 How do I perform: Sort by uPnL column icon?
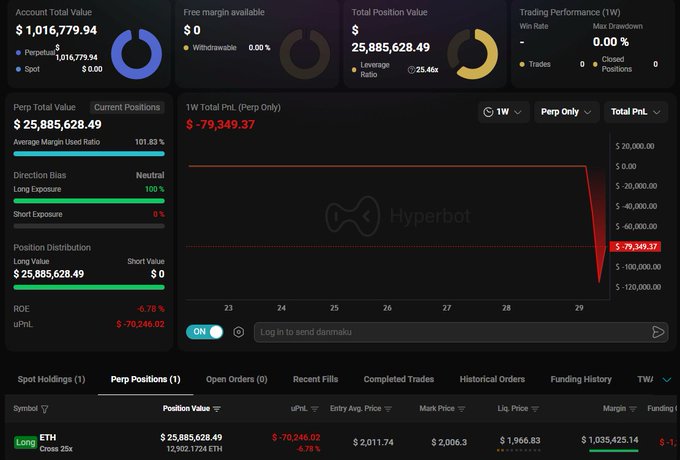[315, 409]
